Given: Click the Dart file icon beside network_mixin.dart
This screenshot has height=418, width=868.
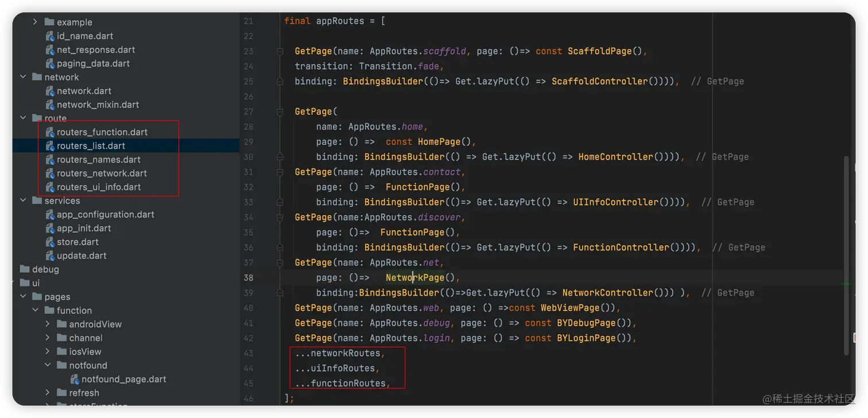Looking at the screenshot, I should click(x=50, y=104).
